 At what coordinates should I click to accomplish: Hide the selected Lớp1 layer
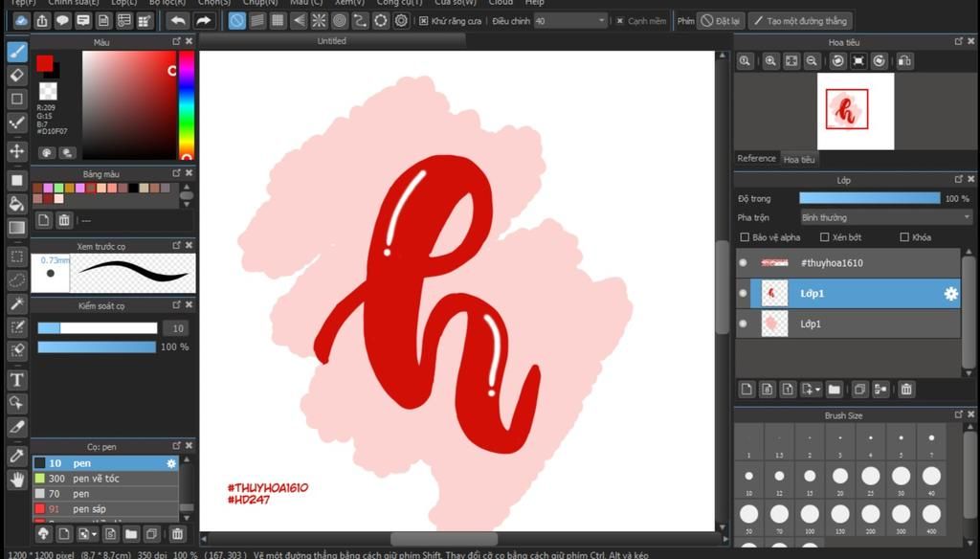click(743, 293)
